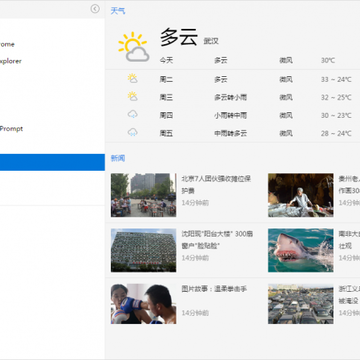Image resolution: width=360 pixels, height=360 pixels.
Task: Open the old man in cave thumbnail
Action: (x=301, y=195)
